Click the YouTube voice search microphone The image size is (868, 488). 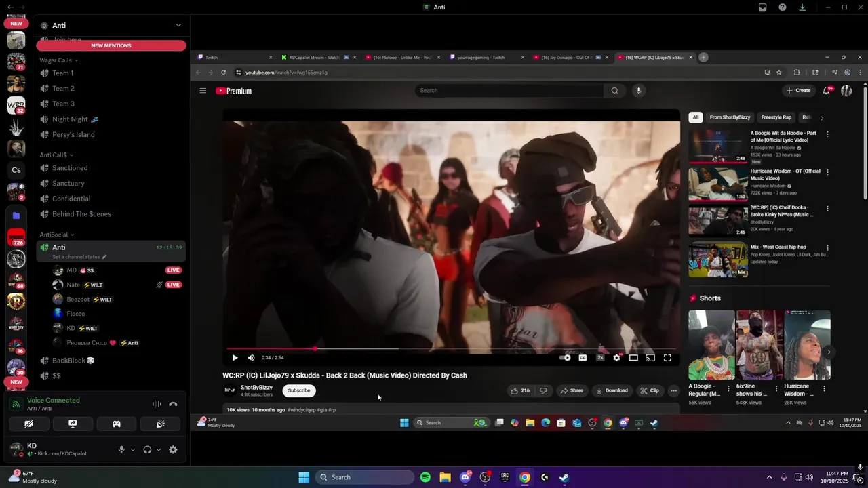tap(638, 91)
